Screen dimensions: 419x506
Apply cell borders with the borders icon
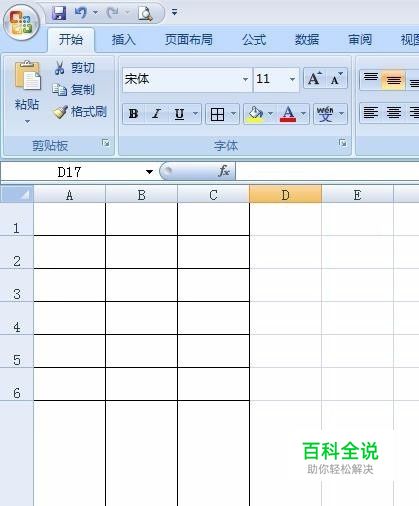pyautogui.click(x=217, y=114)
